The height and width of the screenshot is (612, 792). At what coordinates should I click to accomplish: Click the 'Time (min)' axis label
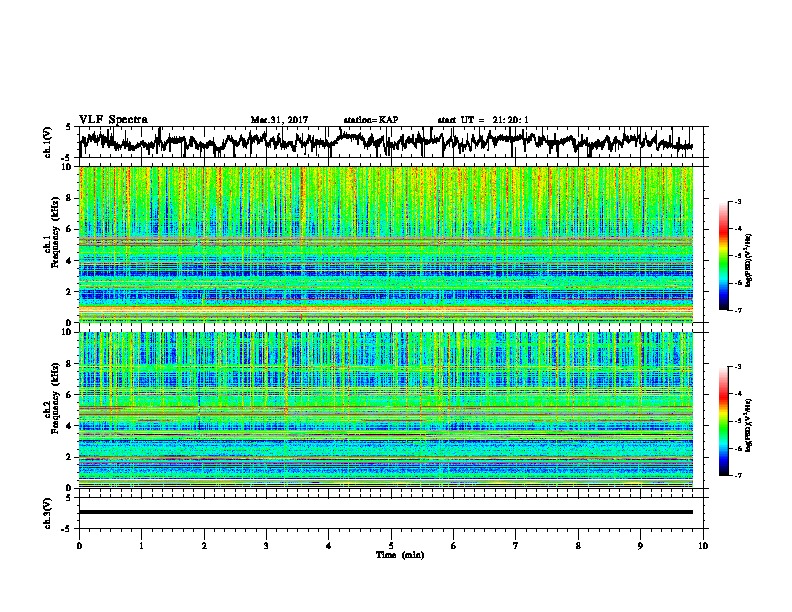tap(400, 555)
